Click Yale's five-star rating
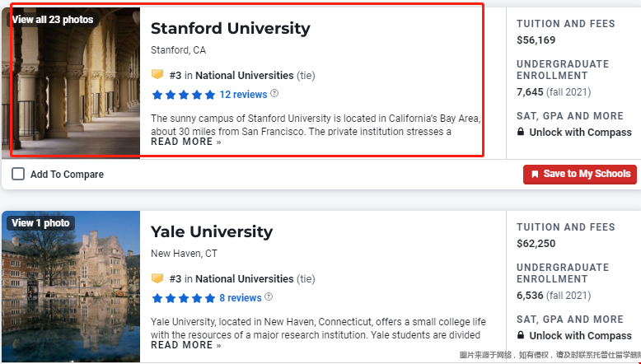Screen dimensions: 641x364 coord(183,298)
